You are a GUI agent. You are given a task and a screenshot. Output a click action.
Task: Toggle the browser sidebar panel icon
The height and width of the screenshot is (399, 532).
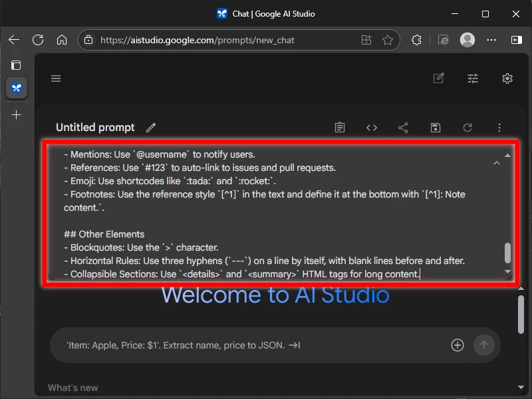pos(516,40)
